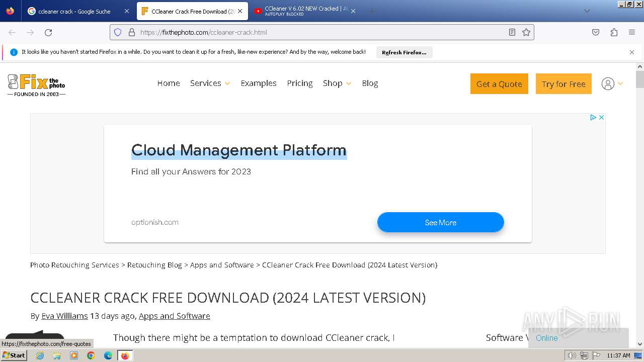Open the Windows Start button
Screen dimensions: 644x362
(x=14, y=355)
